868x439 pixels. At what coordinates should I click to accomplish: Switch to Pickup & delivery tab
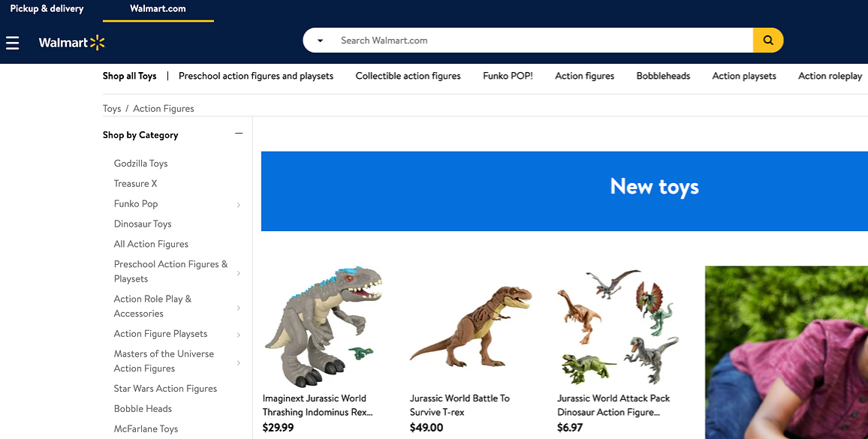[47, 9]
